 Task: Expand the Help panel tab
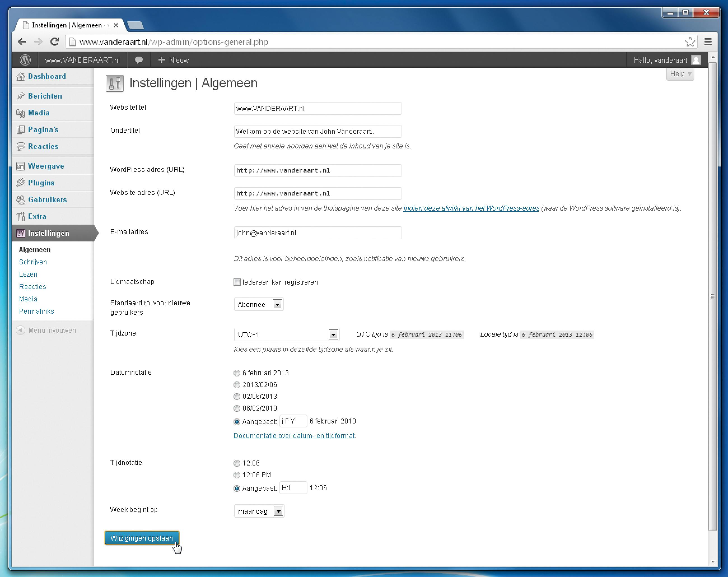coord(680,74)
